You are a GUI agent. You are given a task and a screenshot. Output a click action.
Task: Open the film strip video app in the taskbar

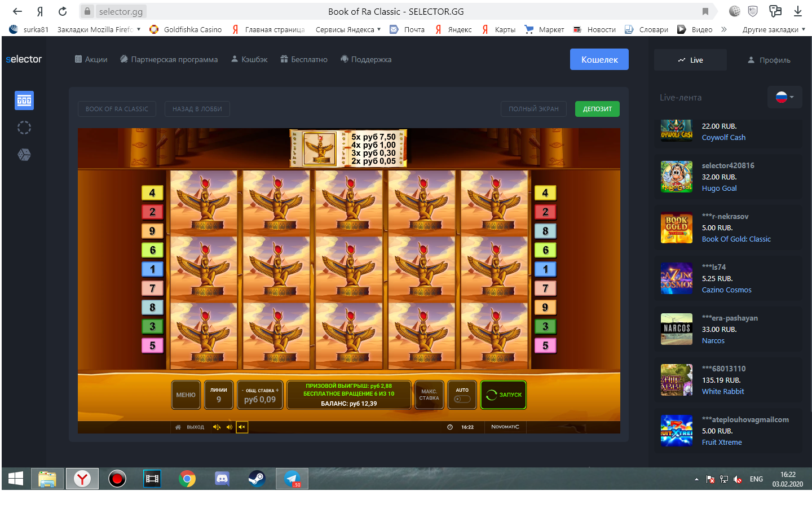(x=152, y=479)
